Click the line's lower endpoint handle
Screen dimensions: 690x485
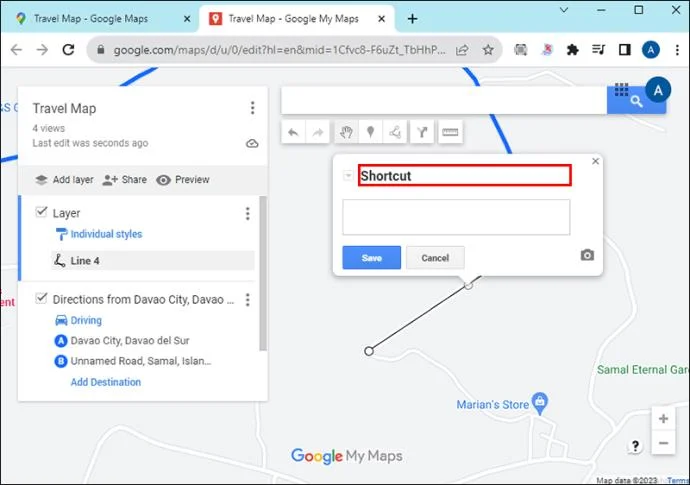coord(369,351)
